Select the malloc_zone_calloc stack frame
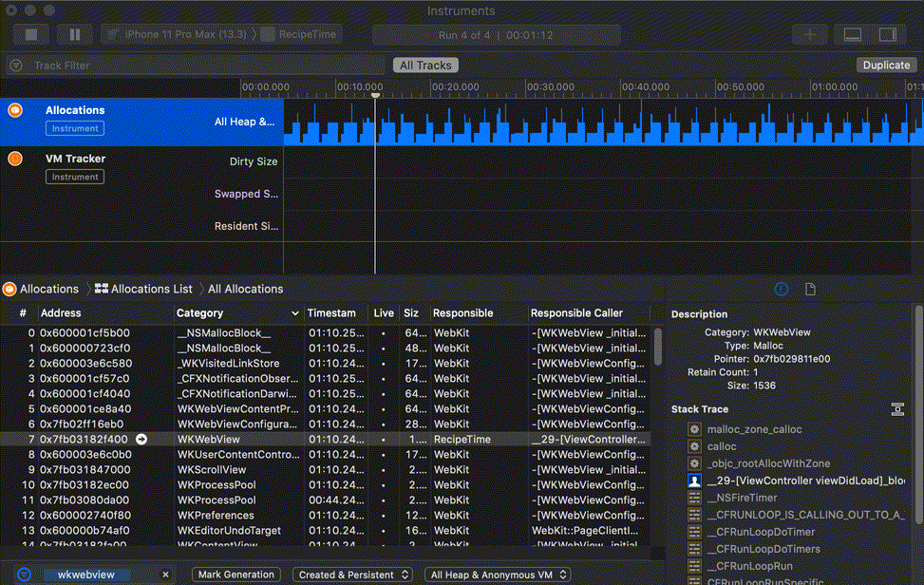Screen dimensions: 924x585 pyautogui.click(x=754, y=429)
